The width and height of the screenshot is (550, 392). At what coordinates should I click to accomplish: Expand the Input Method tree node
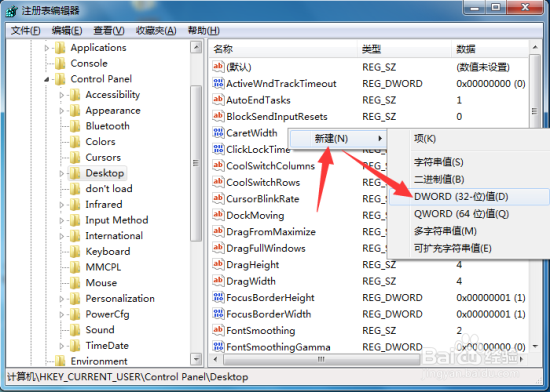point(62,221)
